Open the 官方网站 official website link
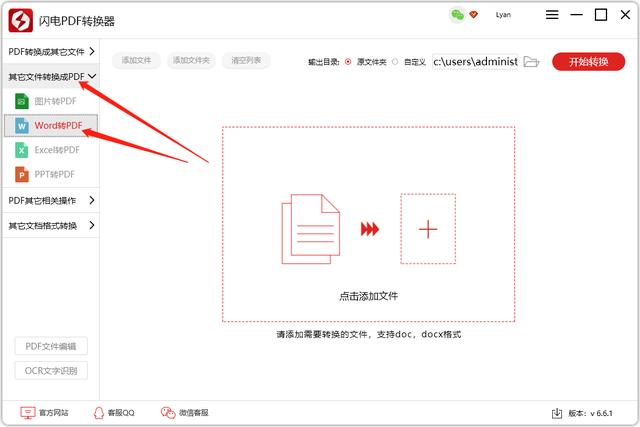Image resolution: width=640 pixels, height=427 pixels. pos(46,412)
